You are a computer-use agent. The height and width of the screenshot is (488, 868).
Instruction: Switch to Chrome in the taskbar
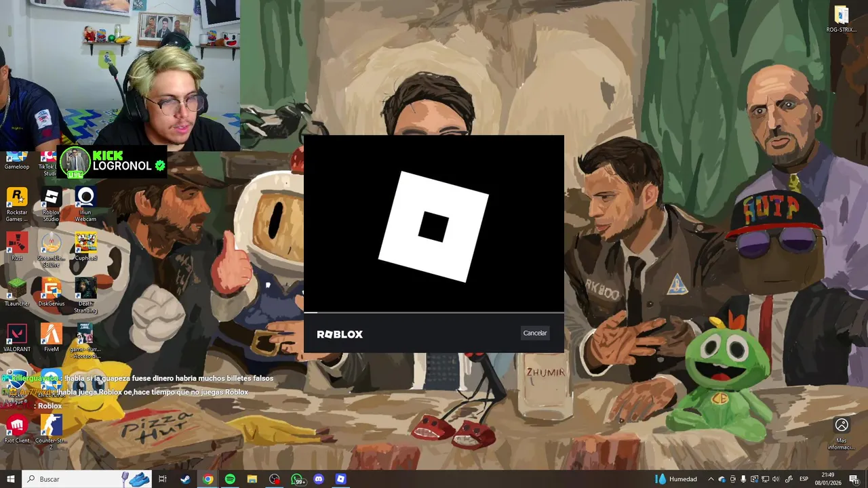pos(208,479)
